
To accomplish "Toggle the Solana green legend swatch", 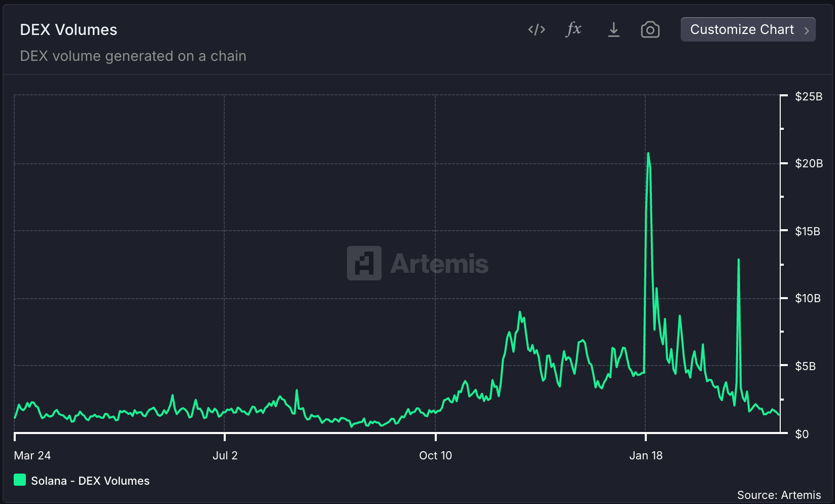I will click(x=20, y=480).
